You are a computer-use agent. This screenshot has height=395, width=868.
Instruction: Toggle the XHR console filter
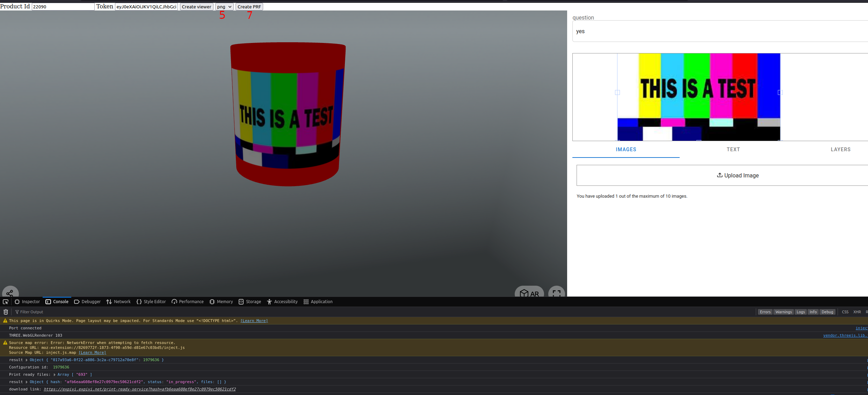(857, 312)
